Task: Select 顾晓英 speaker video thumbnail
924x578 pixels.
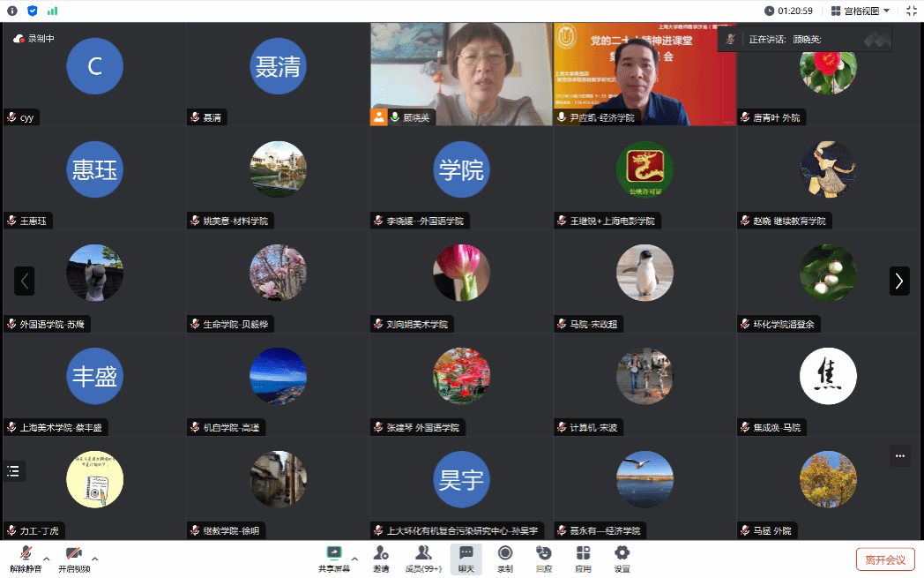Action: pyautogui.click(x=461, y=74)
